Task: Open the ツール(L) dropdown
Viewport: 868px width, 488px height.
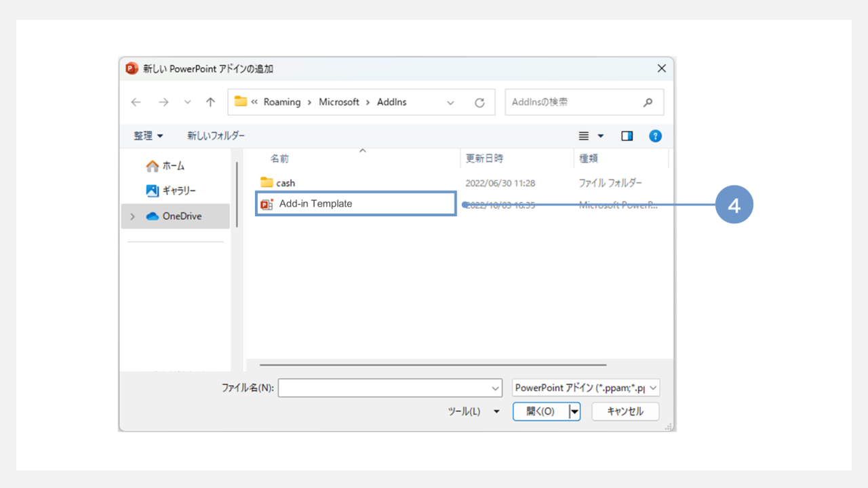Action: (x=473, y=411)
